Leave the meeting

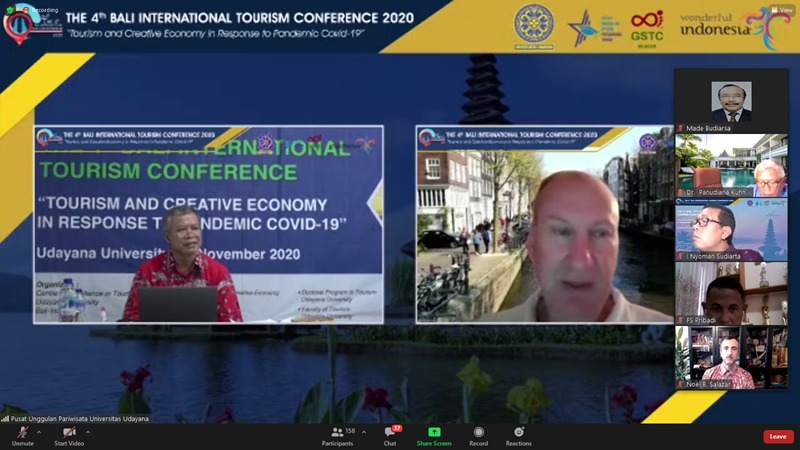777,436
